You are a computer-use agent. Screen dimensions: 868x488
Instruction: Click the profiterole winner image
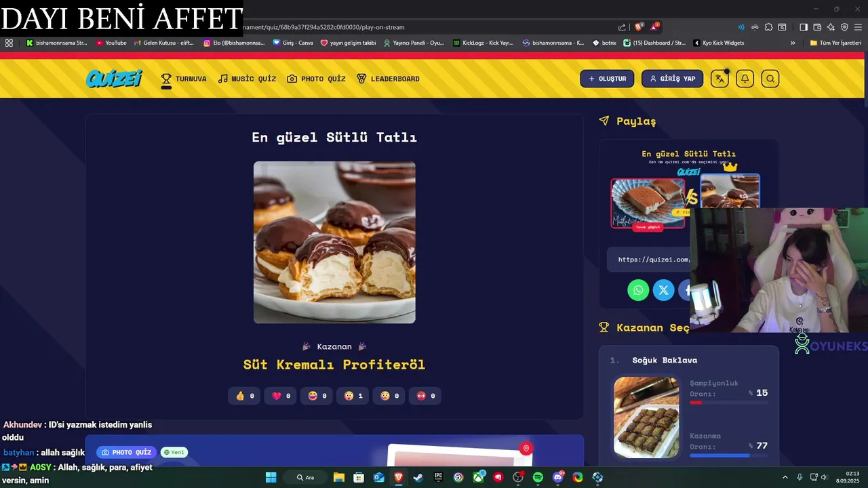click(x=334, y=242)
